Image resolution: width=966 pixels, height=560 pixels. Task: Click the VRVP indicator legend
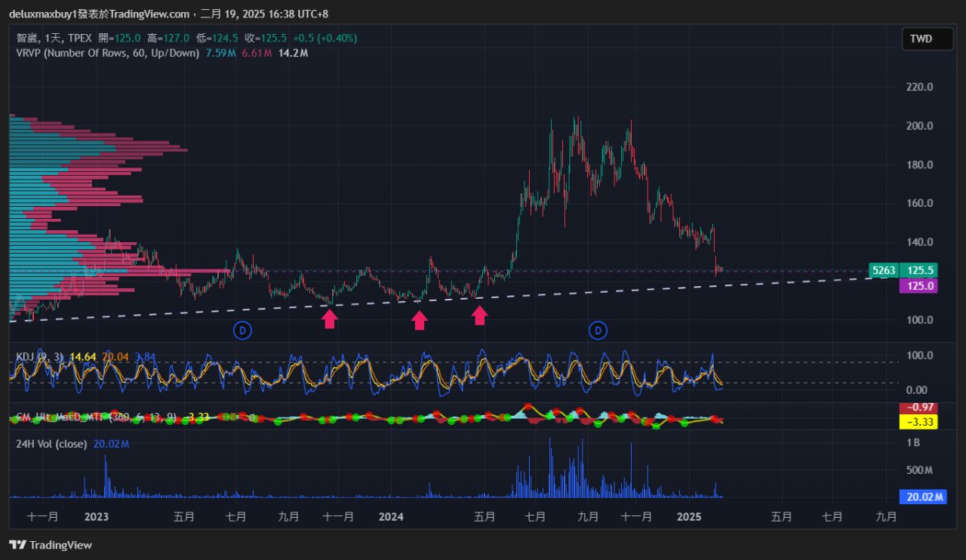pos(107,53)
